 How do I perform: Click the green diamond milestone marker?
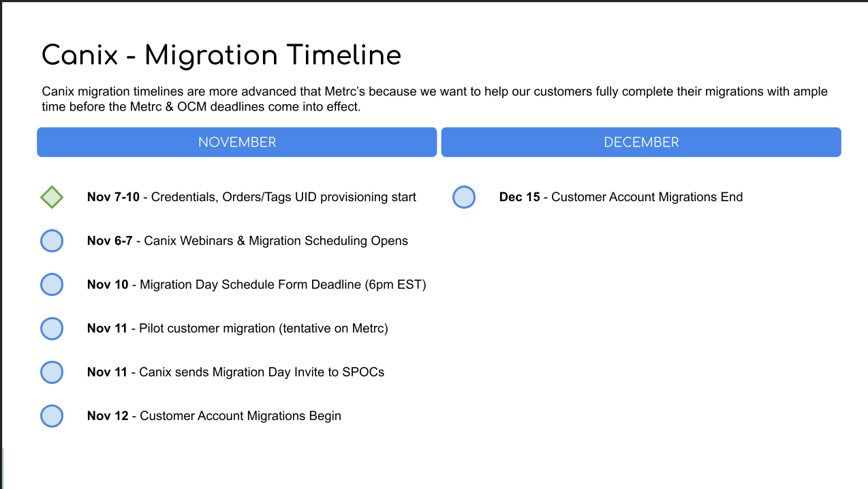pyautogui.click(x=52, y=197)
